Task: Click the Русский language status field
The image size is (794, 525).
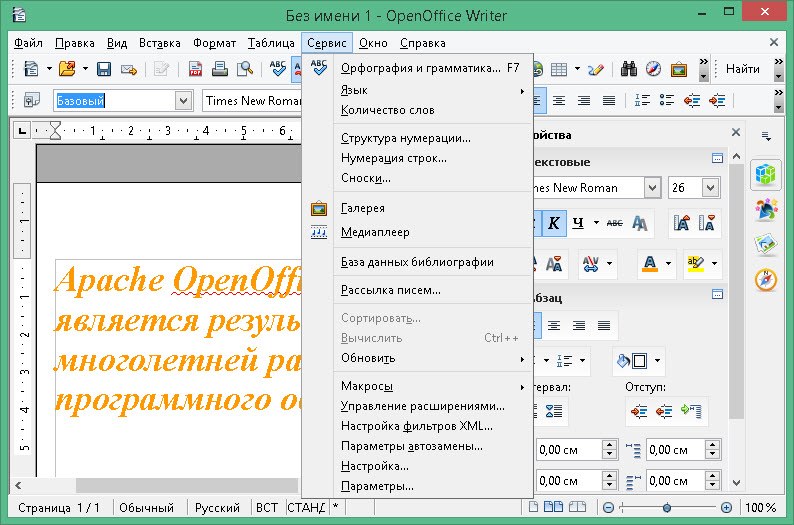Action: coord(217,507)
